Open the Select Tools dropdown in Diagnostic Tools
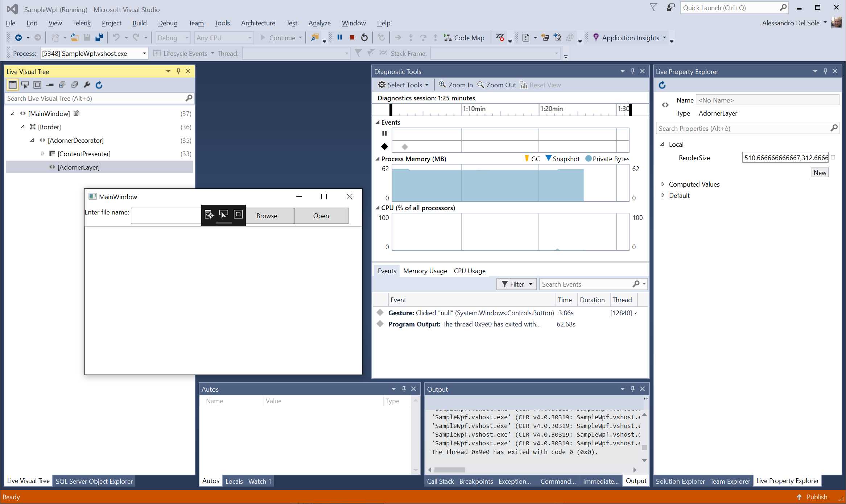The width and height of the screenshot is (846, 504). tap(403, 84)
